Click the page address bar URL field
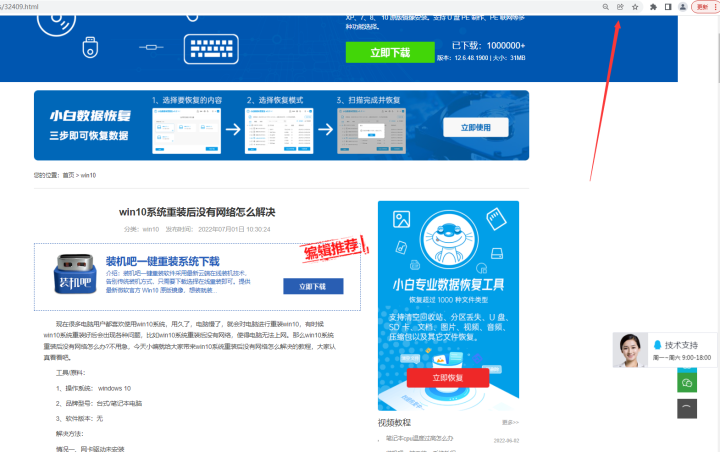 [x=298, y=7]
